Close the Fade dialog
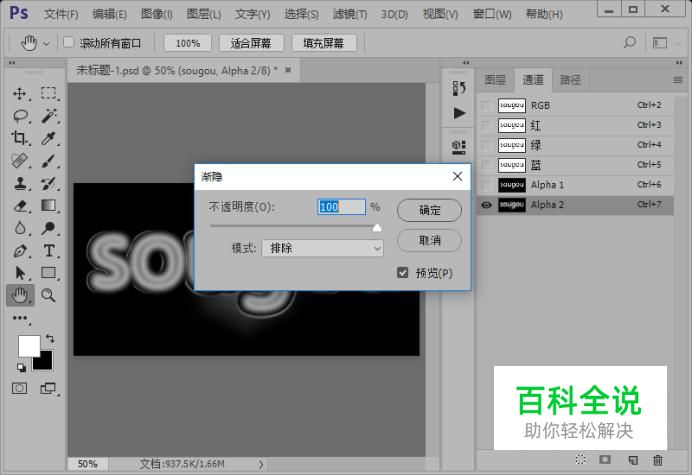 pos(457,177)
